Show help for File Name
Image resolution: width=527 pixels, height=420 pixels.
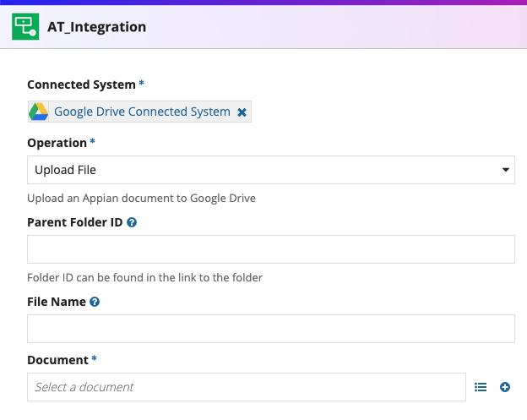point(95,302)
